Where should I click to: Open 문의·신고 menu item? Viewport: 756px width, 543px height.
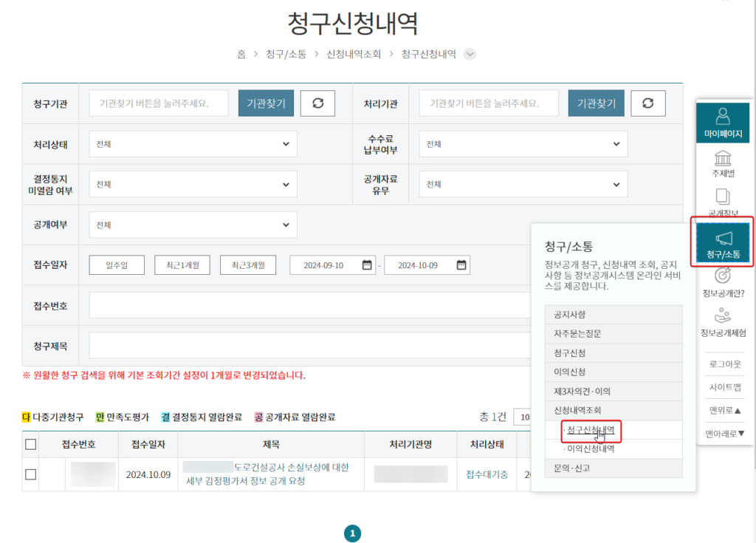point(614,468)
